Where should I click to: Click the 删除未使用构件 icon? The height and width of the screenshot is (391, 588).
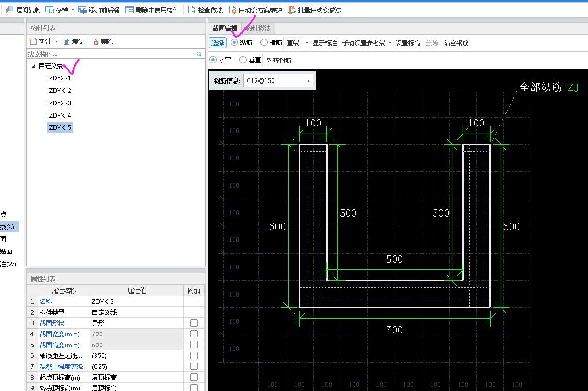tap(129, 10)
